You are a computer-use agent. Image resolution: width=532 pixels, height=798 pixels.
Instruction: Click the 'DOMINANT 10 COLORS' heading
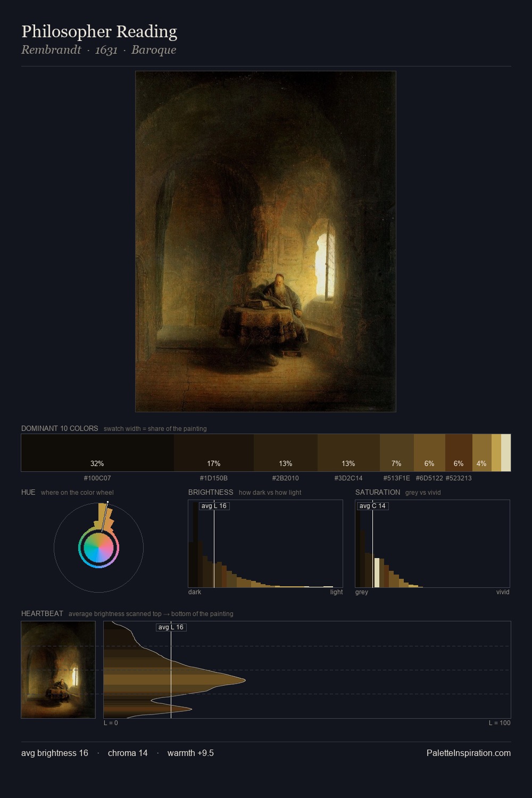(60, 428)
